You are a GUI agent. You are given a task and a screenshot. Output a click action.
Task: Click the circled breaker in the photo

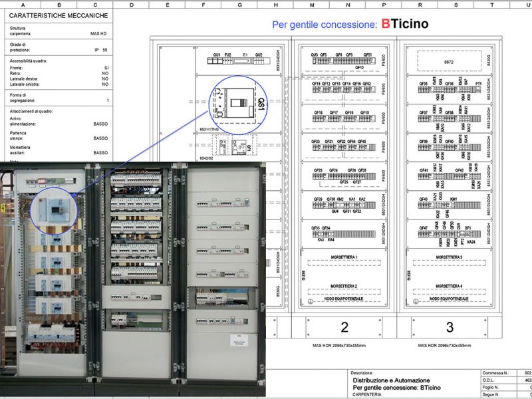[55, 210]
